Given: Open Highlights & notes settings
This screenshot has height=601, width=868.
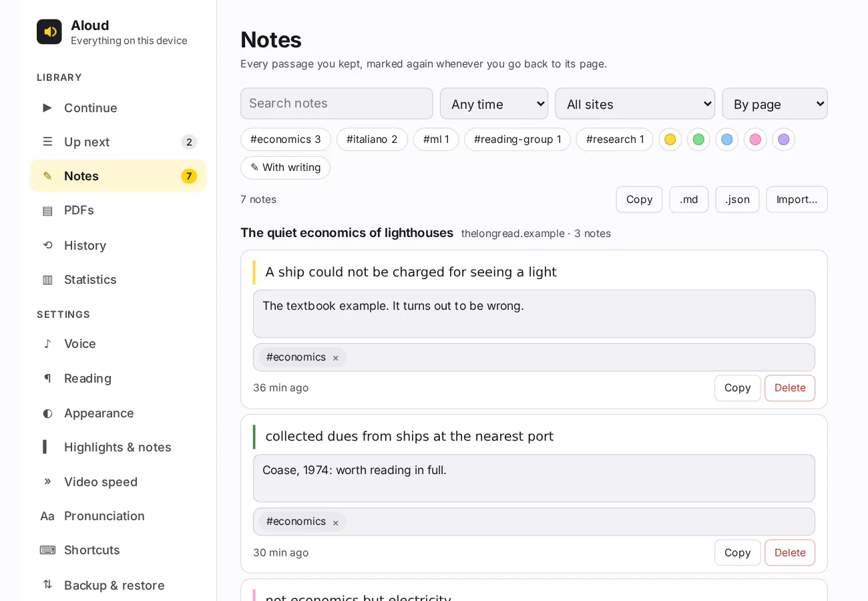Looking at the screenshot, I should [118, 447].
